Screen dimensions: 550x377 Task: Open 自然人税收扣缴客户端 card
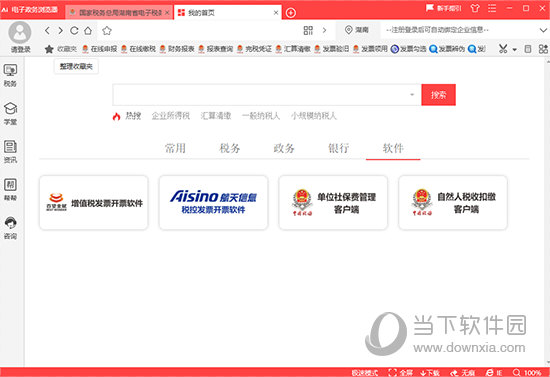click(x=453, y=203)
